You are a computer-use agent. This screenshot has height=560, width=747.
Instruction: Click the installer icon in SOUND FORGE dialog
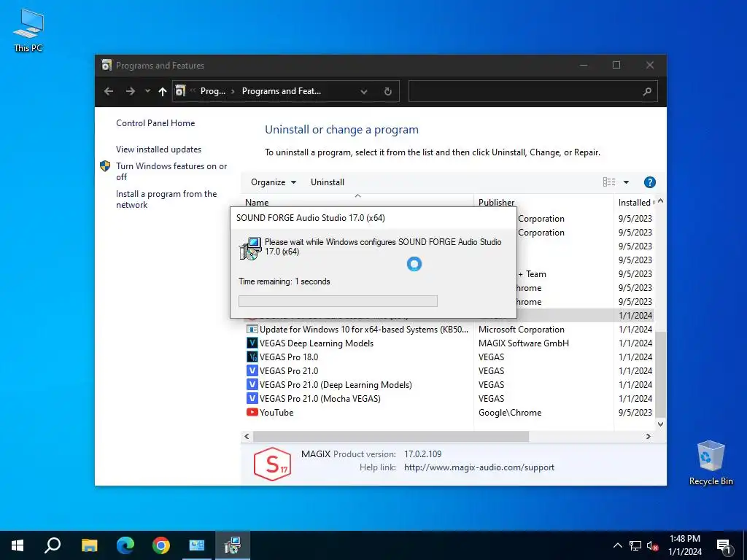pos(250,248)
